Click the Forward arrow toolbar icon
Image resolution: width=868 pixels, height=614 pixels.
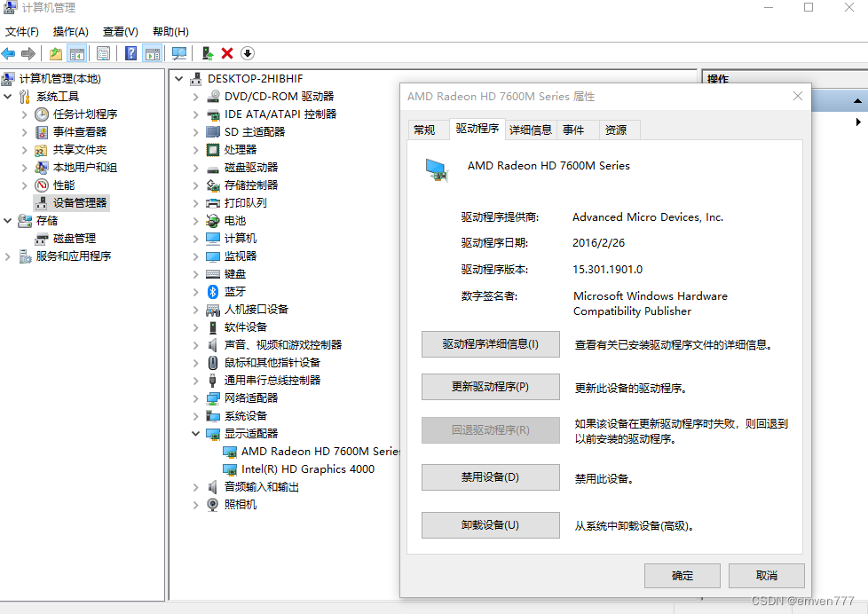[28, 54]
